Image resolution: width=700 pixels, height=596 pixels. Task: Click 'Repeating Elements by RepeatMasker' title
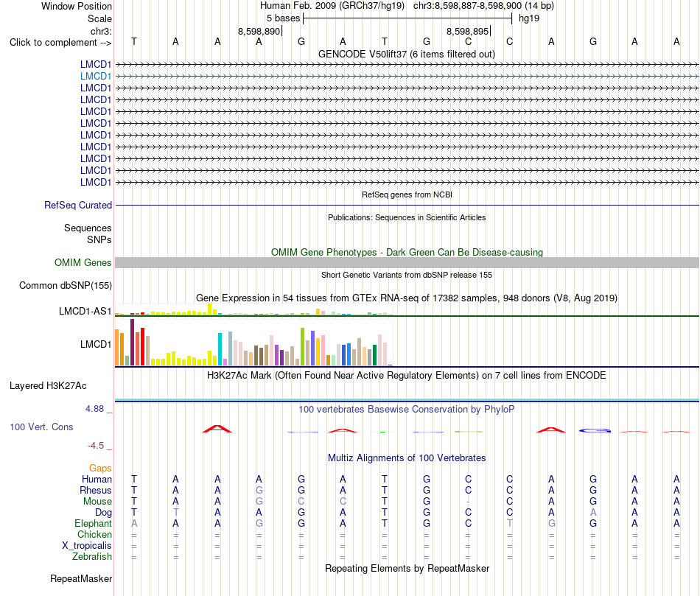[x=407, y=568]
